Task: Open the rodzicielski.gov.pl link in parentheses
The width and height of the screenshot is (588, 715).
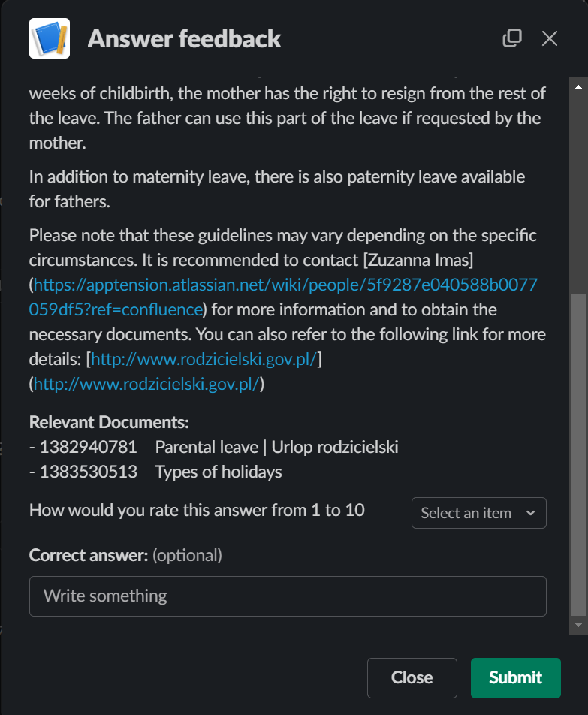Action: click(146, 384)
